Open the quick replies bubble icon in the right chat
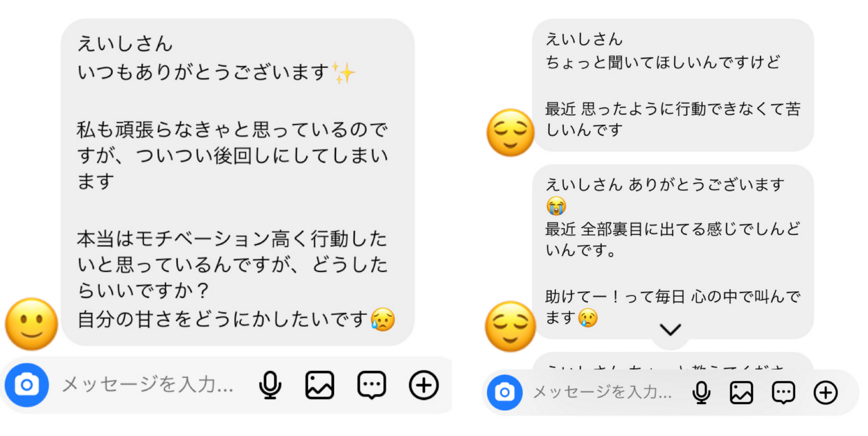868x436 pixels. tap(783, 392)
